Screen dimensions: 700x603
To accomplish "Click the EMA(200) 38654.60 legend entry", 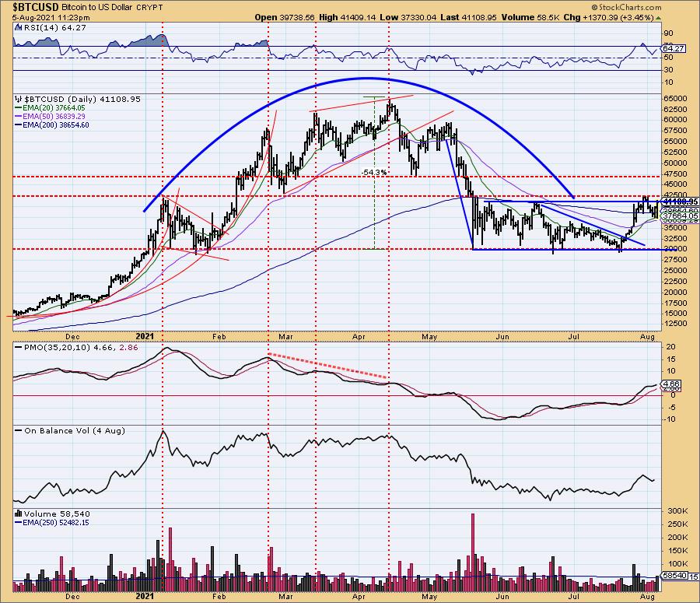I will click(x=52, y=125).
